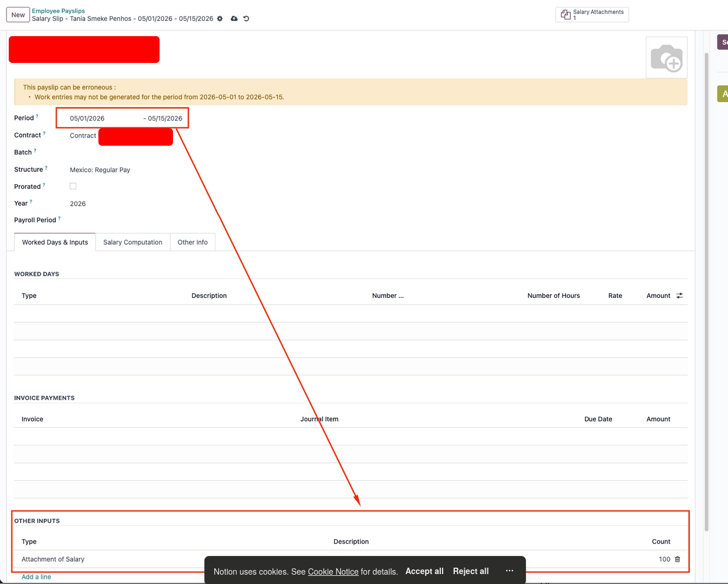The width and height of the screenshot is (728, 584).
Task: Click the camera add-photo placeholder
Action: 666,58
